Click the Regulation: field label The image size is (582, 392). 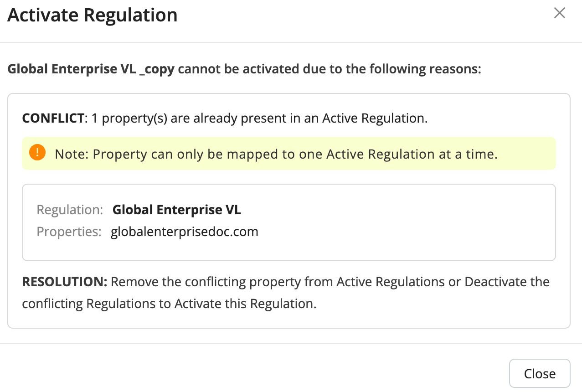70,210
